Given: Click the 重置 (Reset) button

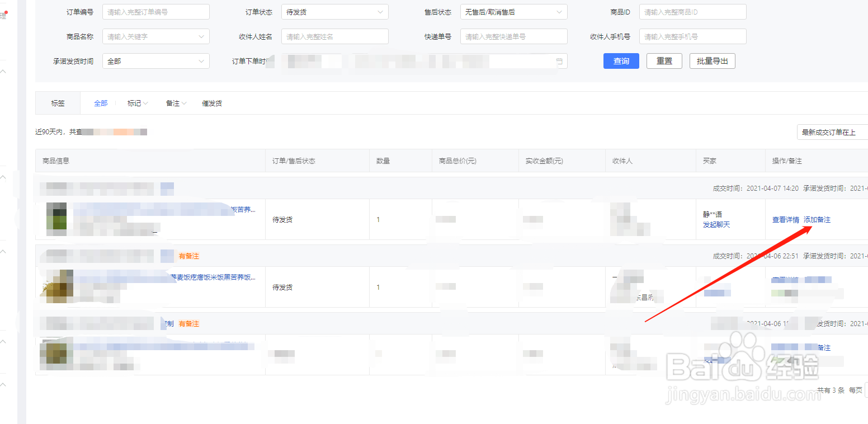Looking at the screenshot, I should 664,61.
